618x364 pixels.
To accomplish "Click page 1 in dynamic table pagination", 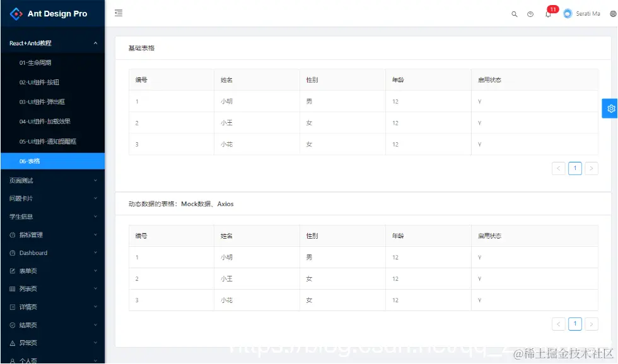I will tap(575, 324).
